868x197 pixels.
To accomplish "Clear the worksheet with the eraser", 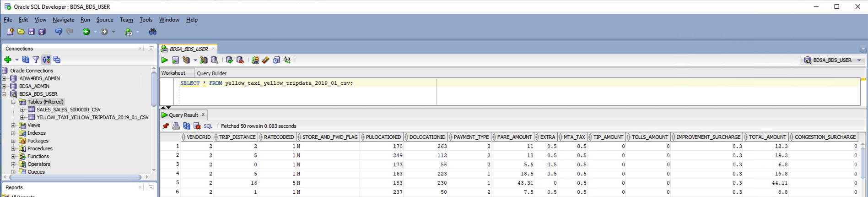I will pos(266,60).
